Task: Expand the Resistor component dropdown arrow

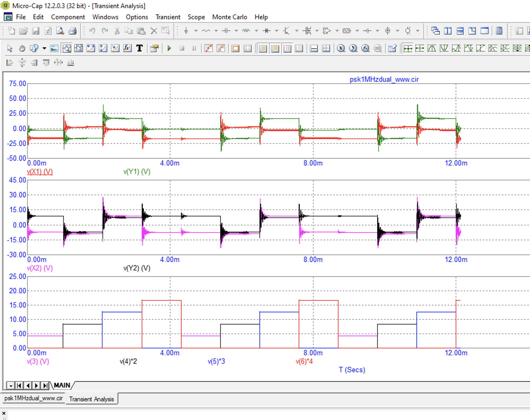Action: coord(216,31)
